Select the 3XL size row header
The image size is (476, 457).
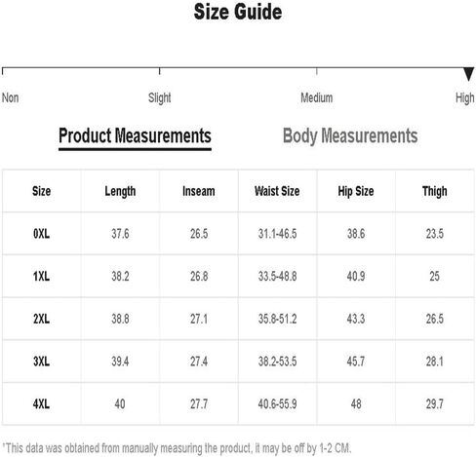tap(41, 362)
